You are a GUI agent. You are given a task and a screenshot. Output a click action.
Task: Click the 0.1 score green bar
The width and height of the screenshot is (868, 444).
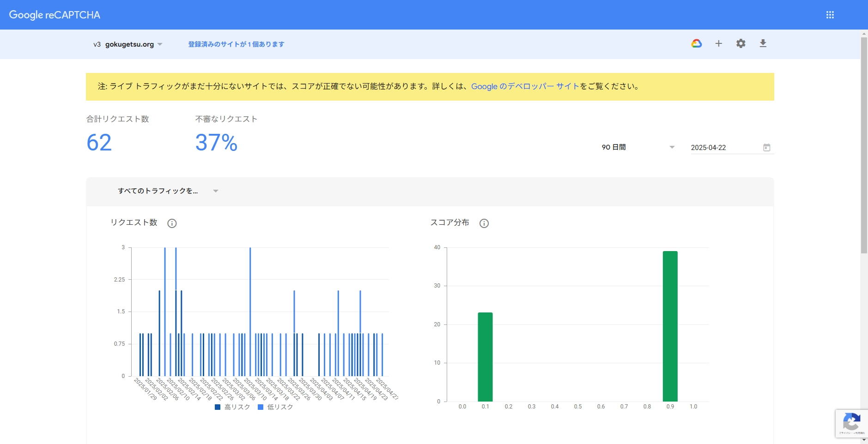[x=485, y=357]
